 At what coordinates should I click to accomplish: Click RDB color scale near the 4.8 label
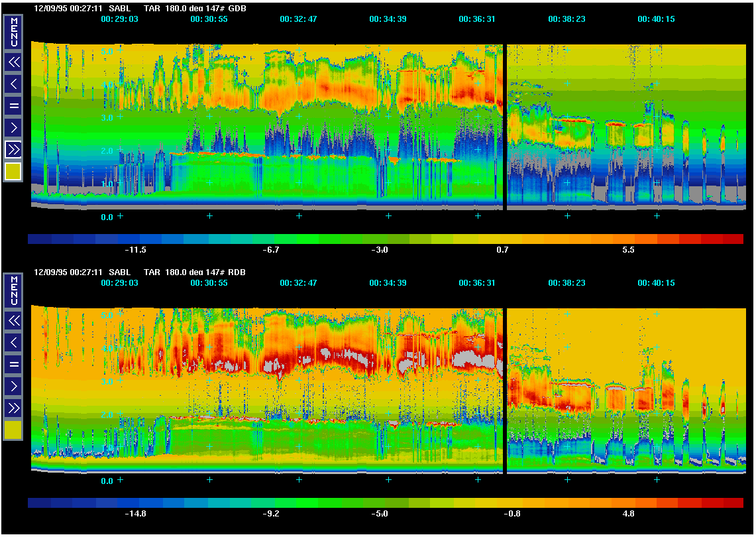pos(628,503)
